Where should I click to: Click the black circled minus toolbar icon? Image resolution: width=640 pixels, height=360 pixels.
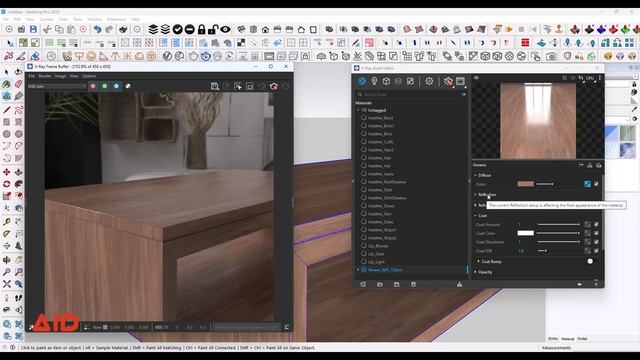click(x=189, y=29)
